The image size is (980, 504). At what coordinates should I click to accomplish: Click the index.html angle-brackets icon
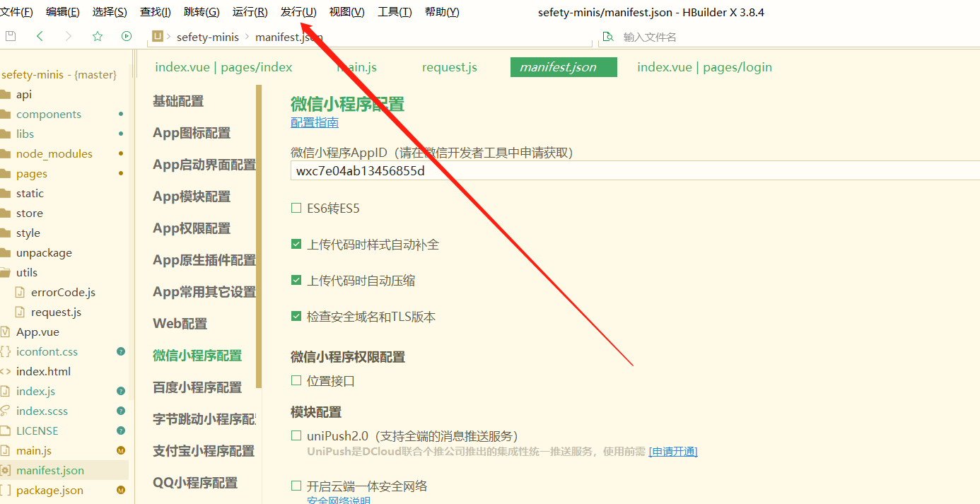click(5, 372)
